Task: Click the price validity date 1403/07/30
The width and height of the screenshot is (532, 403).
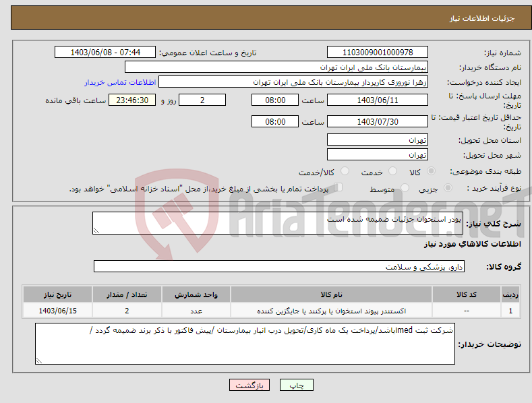Action: pos(378,121)
